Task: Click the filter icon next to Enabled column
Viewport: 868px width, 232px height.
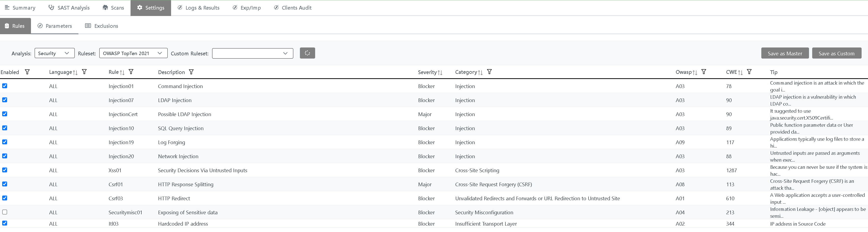Action: [27, 72]
